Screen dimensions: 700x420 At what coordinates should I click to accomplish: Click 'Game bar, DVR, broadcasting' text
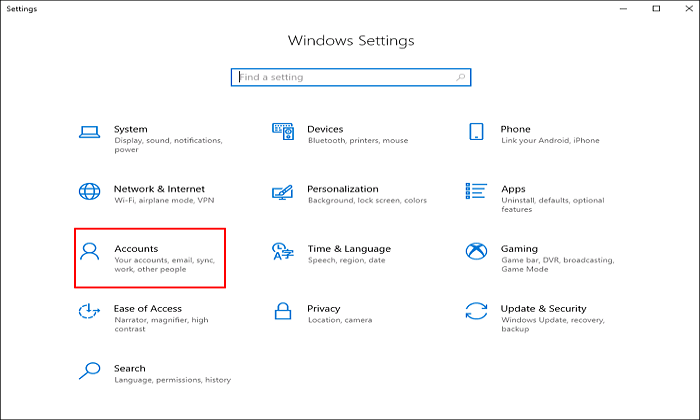tap(558, 264)
